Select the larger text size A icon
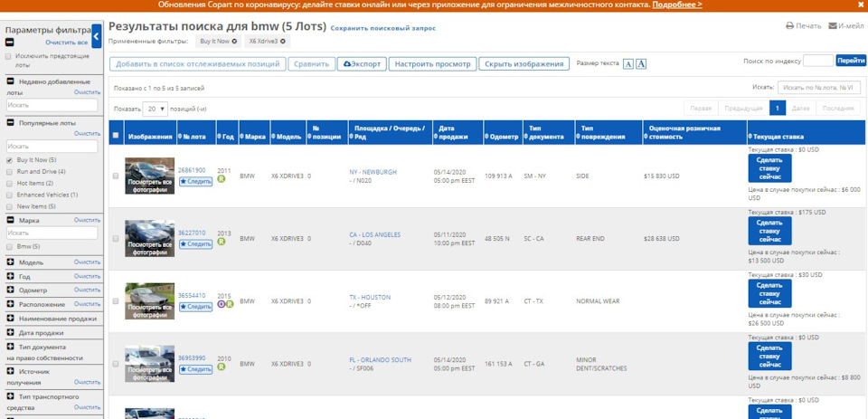This screenshot has height=419, width=868. point(641,63)
